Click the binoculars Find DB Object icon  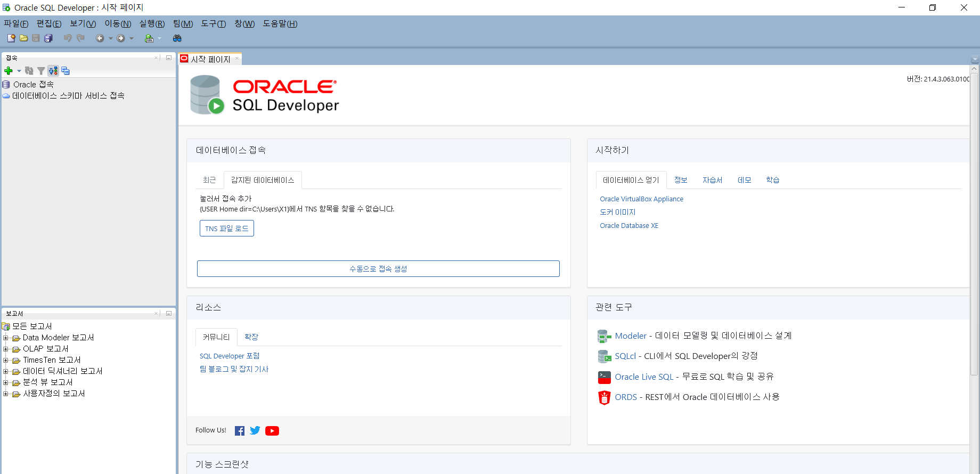click(177, 38)
